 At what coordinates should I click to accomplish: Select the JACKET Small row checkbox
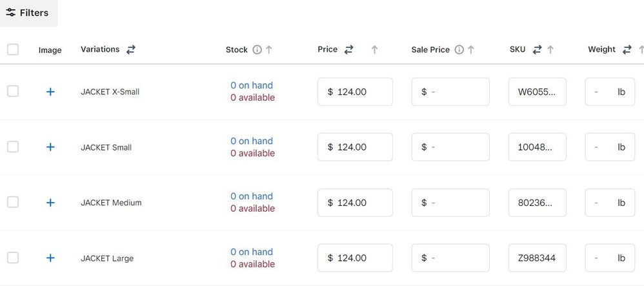click(13, 147)
